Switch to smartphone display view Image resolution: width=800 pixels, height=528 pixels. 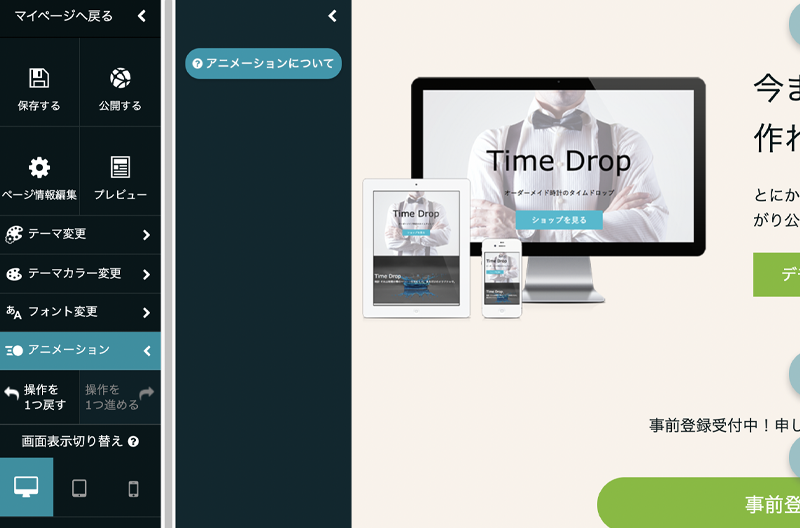point(133,488)
